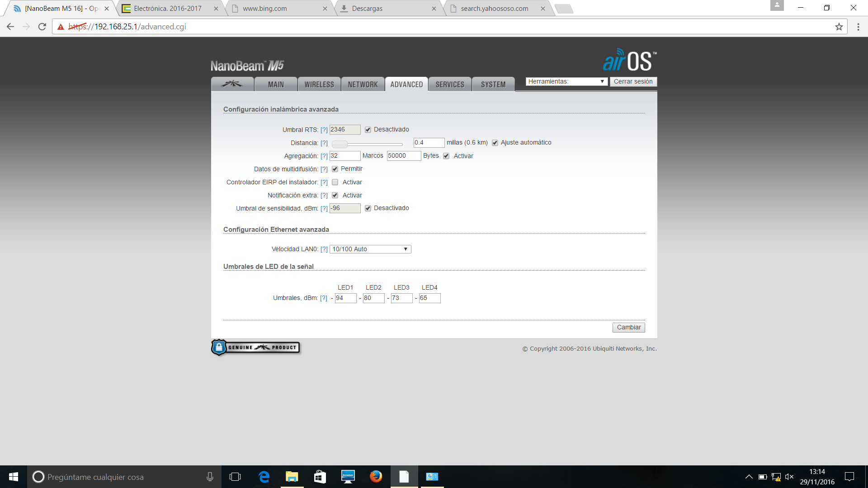Open the Windows Store taskbar icon
The width and height of the screenshot is (868, 488).
320,477
